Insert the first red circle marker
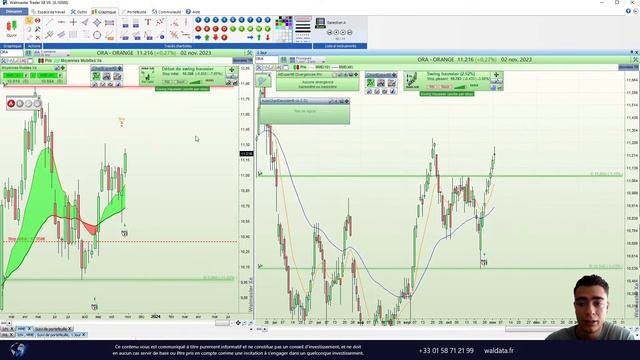This screenshot has height=360, width=640. pos(198,29)
